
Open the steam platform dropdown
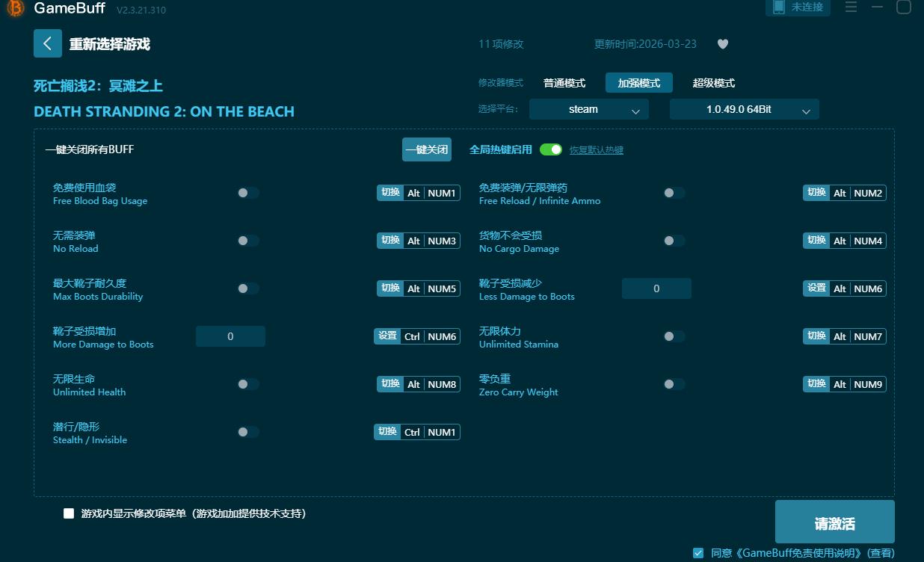click(x=589, y=109)
